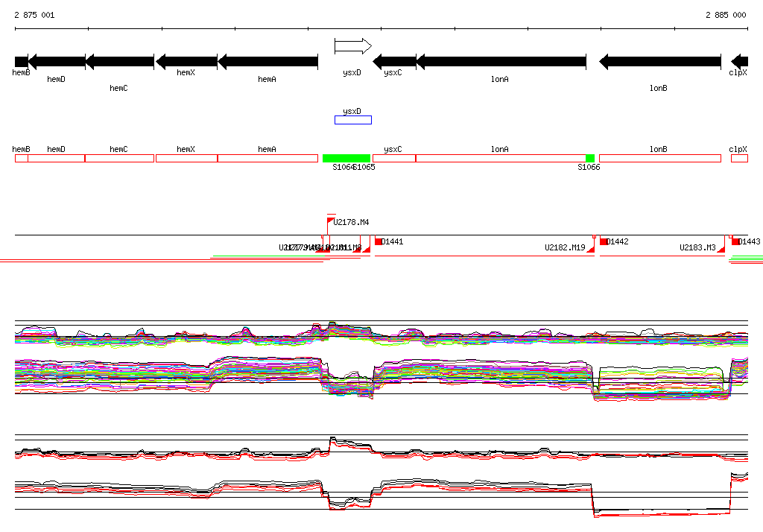Click the end coordinate 2 885 000

(x=726, y=15)
